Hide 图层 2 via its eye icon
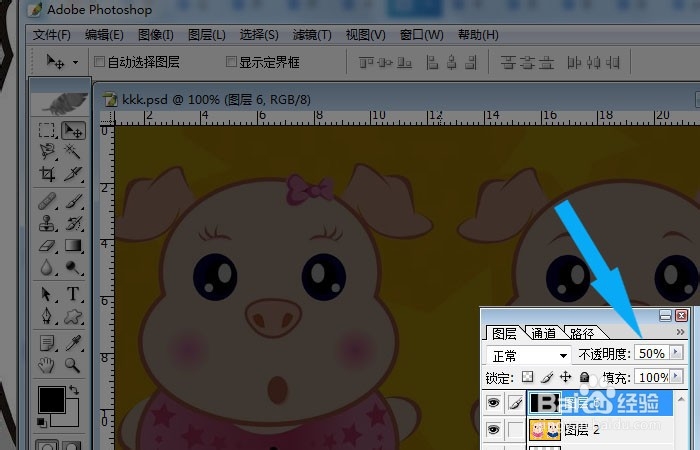The width and height of the screenshot is (700, 450). point(493,429)
